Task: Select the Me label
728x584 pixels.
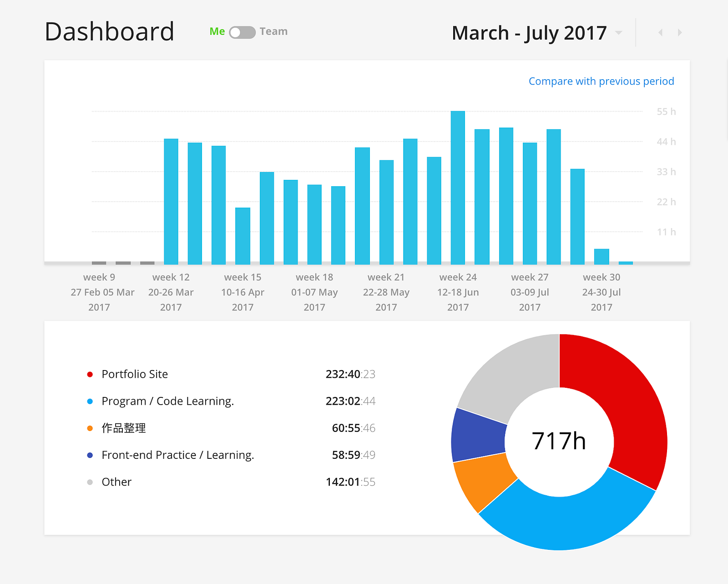Action: click(x=217, y=31)
